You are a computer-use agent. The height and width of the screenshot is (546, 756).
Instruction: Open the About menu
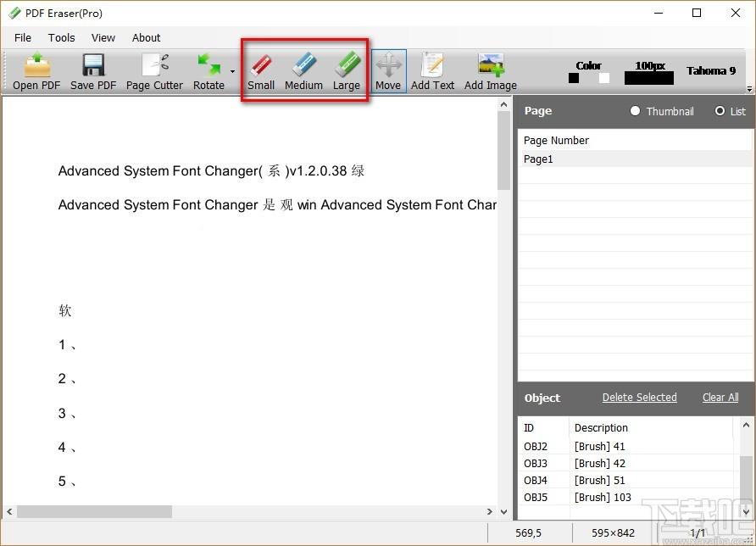point(146,37)
